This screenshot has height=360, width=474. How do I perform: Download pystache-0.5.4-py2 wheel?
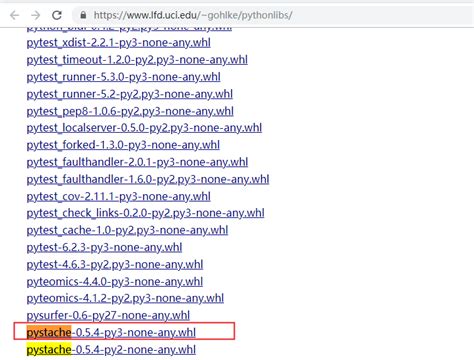pos(111,350)
